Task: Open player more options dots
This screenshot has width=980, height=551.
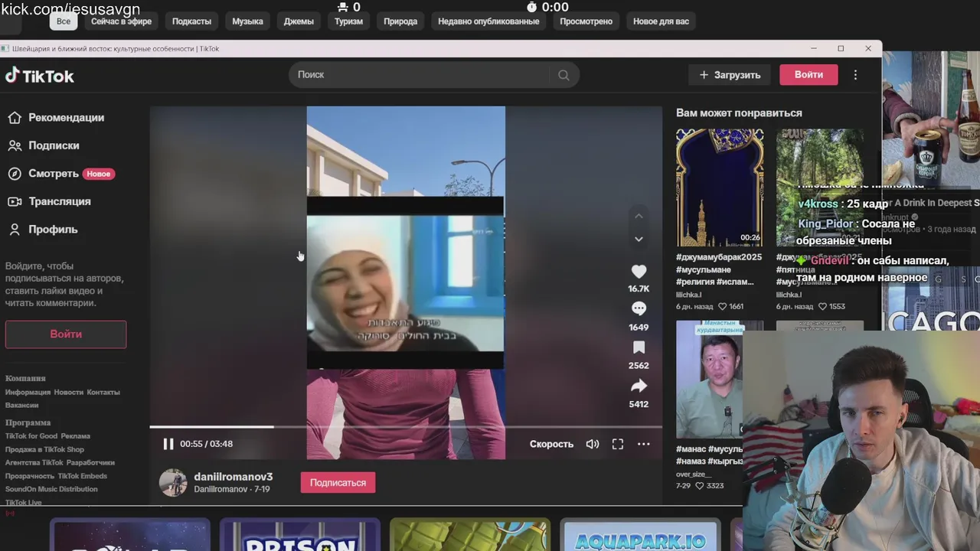Action: point(644,444)
